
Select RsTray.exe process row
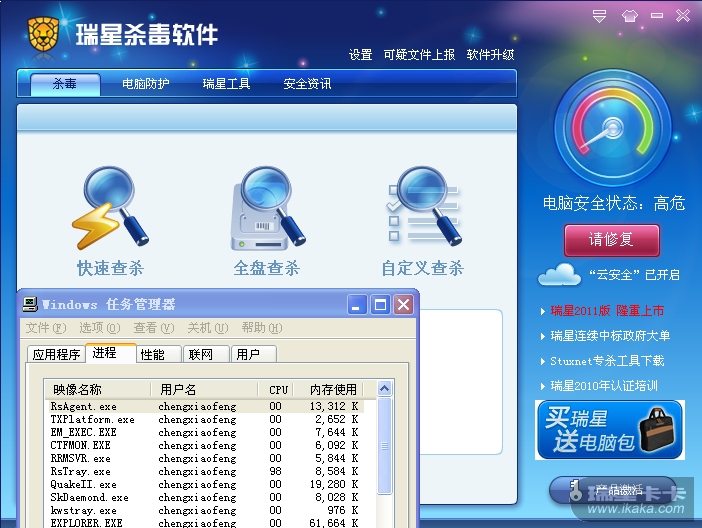(206, 471)
